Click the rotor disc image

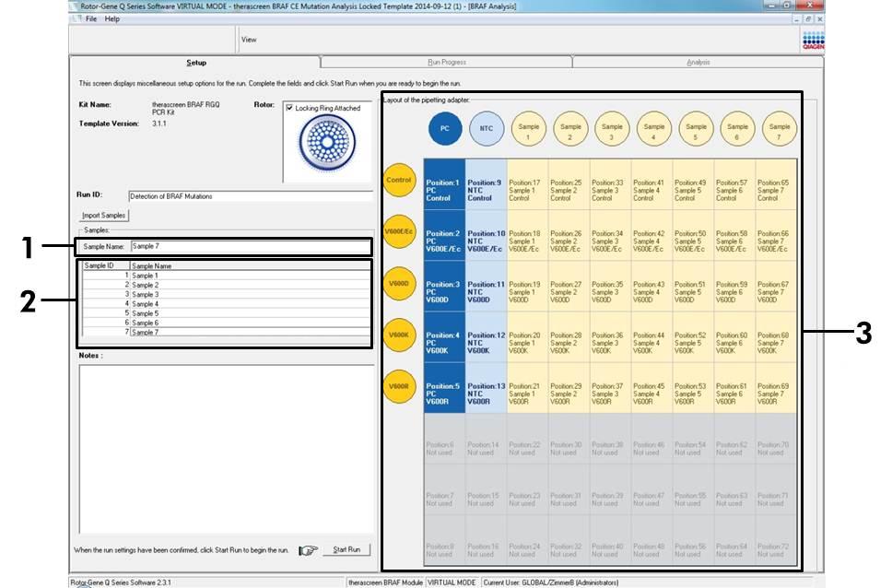click(328, 142)
